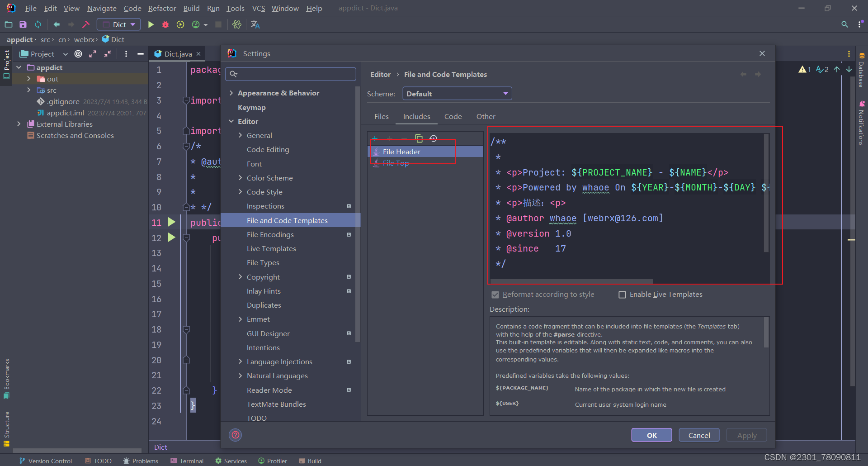Click the red Debug bug icon
868x466 pixels.
tap(165, 24)
